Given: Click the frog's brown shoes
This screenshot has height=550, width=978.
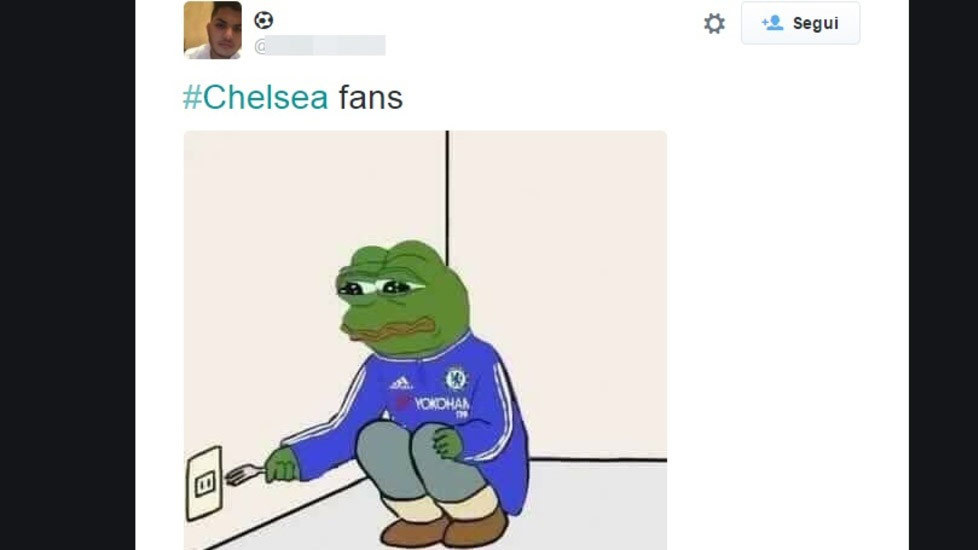Looking at the screenshot, I should tap(444, 531).
